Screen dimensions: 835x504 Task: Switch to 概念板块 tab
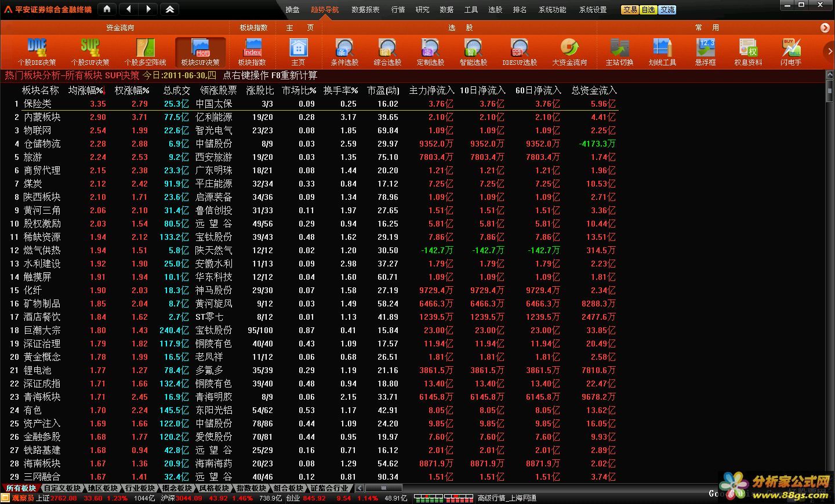pos(177,488)
